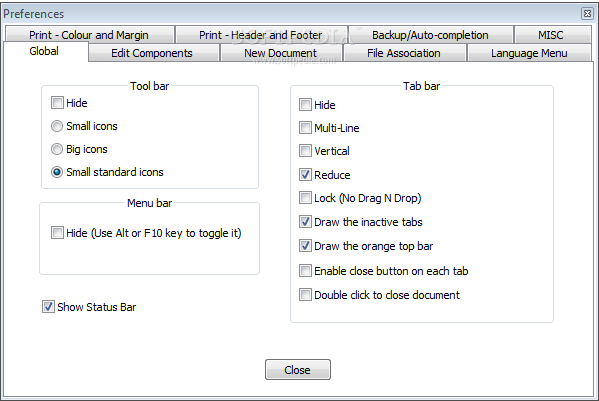Enable Lock (No Drag N Drop)

point(305,198)
